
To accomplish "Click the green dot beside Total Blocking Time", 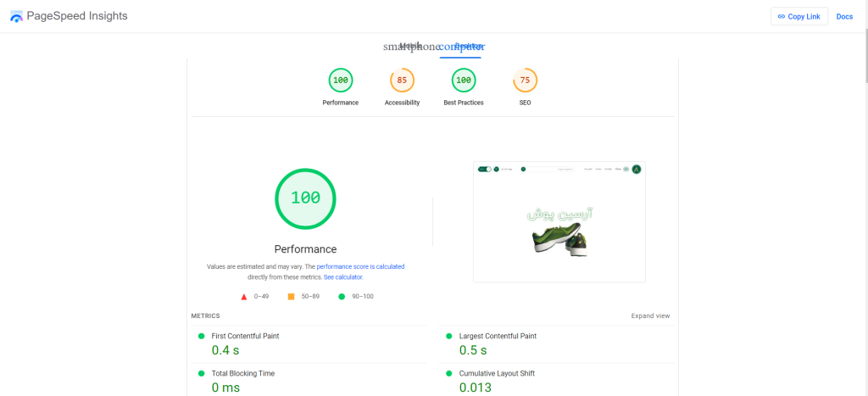I will click(201, 374).
